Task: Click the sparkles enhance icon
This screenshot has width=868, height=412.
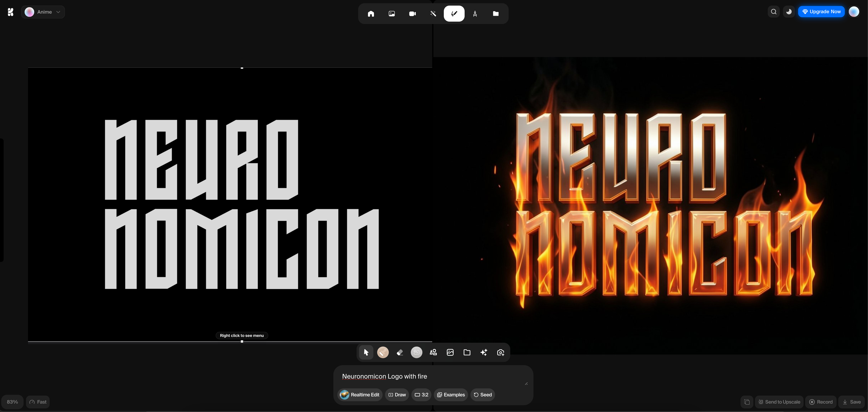Action: tap(484, 352)
